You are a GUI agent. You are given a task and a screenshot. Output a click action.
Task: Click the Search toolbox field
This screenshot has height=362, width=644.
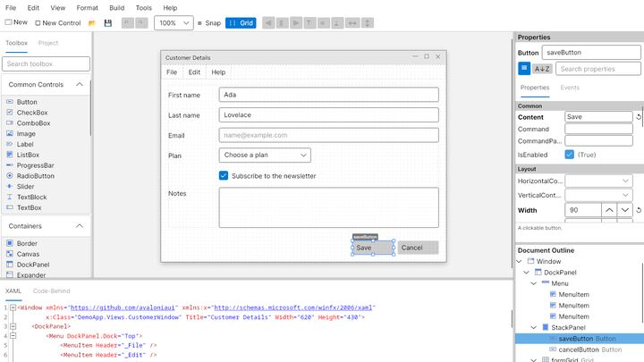[x=46, y=64]
